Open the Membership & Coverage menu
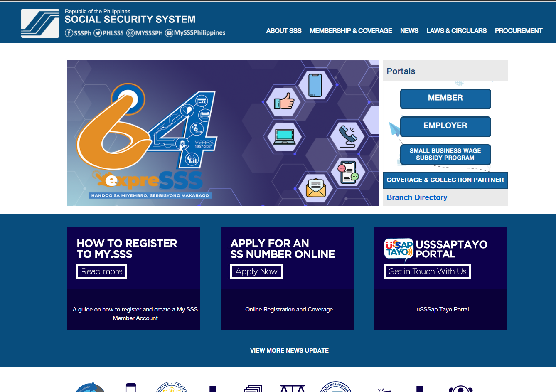This screenshot has height=392, width=556. click(351, 31)
